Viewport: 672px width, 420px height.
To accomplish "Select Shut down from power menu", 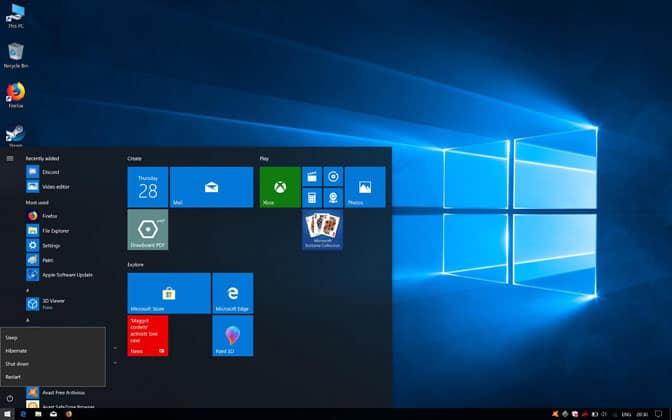I will pyautogui.click(x=53, y=364).
